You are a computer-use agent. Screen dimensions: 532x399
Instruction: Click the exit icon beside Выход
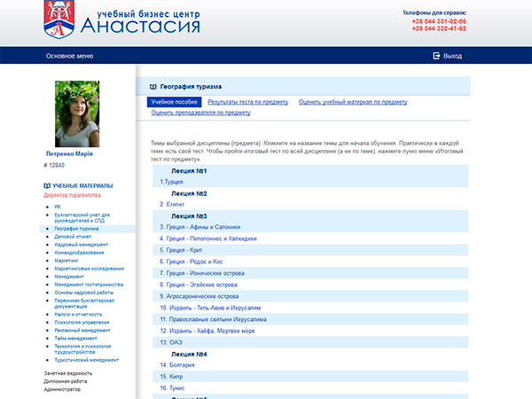click(x=436, y=55)
